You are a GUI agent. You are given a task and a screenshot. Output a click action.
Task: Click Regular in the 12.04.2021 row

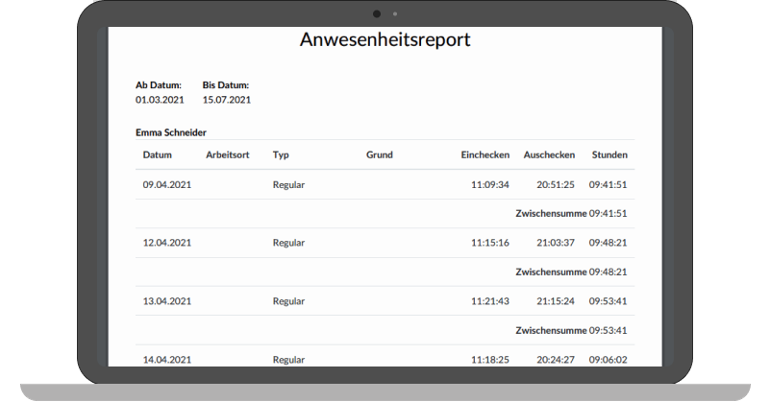pos(289,242)
